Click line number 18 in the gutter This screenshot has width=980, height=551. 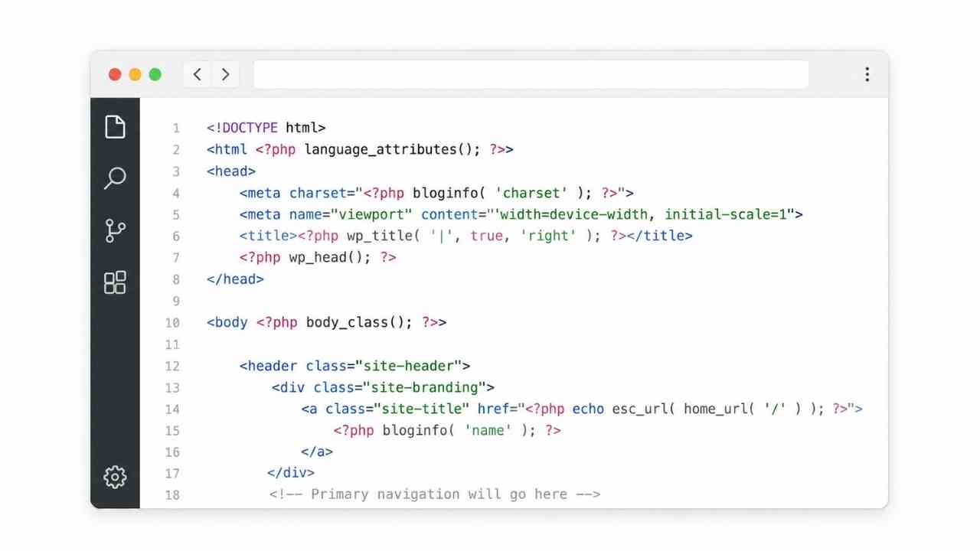(x=172, y=494)
